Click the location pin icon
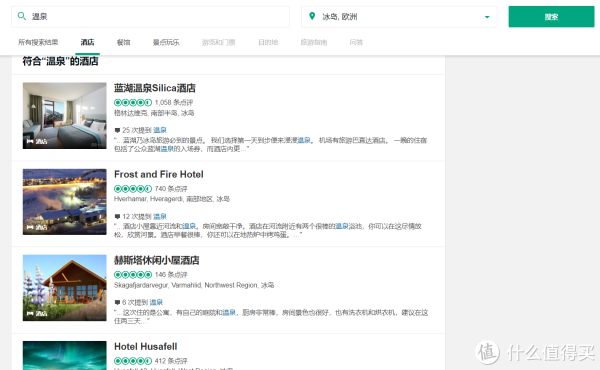 pyautogui.click(x=312, y=16)
